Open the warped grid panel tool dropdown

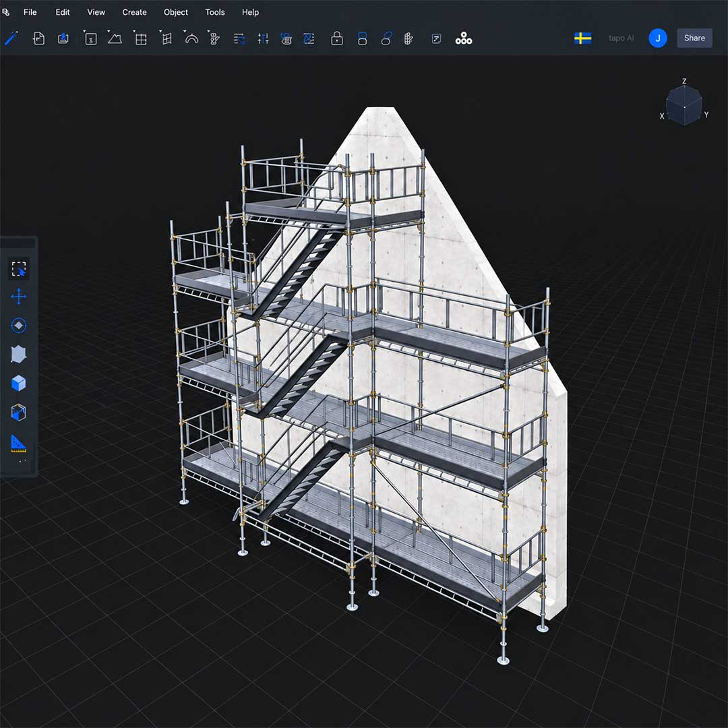click(x=166, y=38)
